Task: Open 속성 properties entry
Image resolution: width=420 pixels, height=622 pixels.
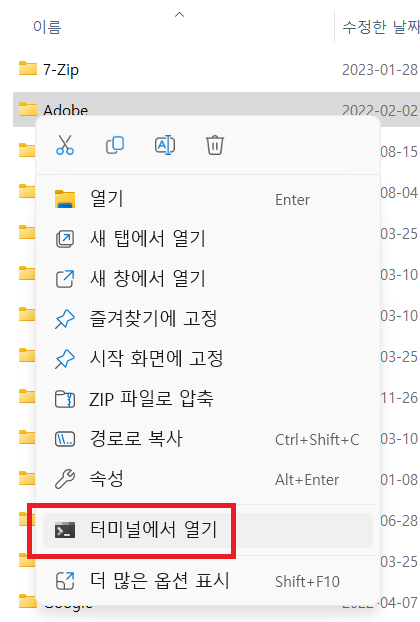Action: [x=208, y=479]
